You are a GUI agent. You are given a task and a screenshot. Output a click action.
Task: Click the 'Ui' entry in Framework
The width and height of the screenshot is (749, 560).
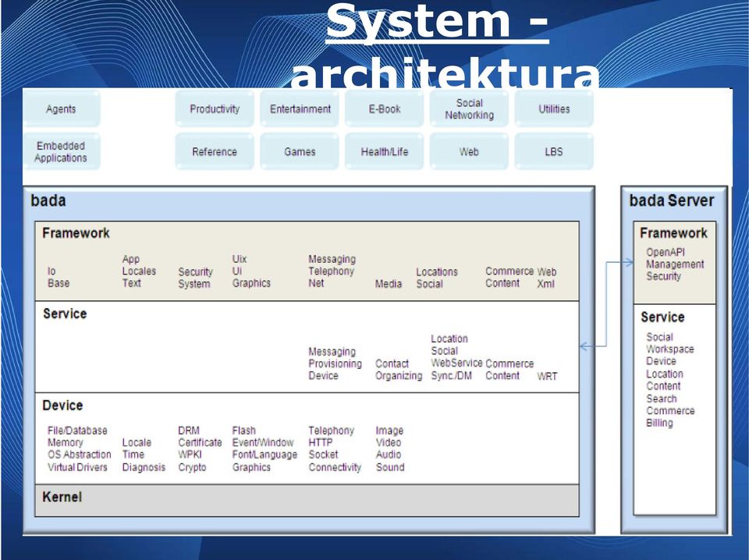(237, 271)
